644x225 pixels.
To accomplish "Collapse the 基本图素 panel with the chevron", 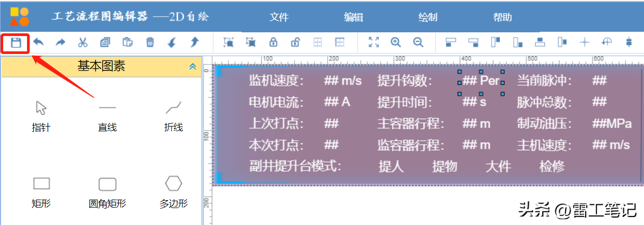I will click(x=193, y=67).
